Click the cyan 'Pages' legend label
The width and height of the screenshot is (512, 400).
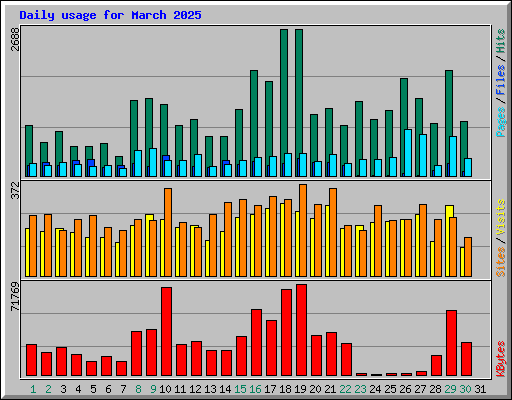point(501,122)
